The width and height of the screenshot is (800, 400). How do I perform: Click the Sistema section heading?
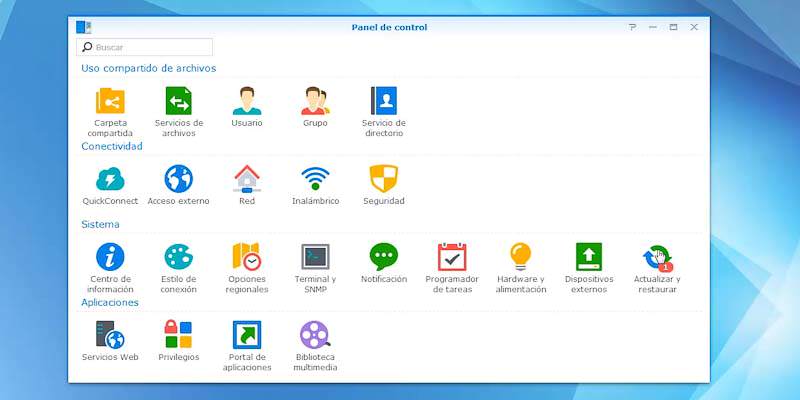101,224
